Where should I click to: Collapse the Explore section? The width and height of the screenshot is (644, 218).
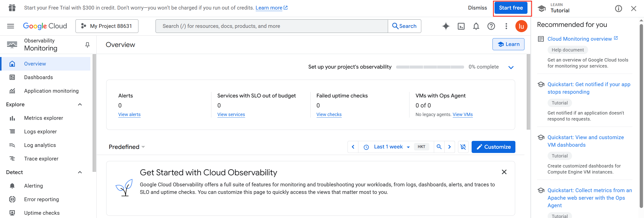point(80,104)
